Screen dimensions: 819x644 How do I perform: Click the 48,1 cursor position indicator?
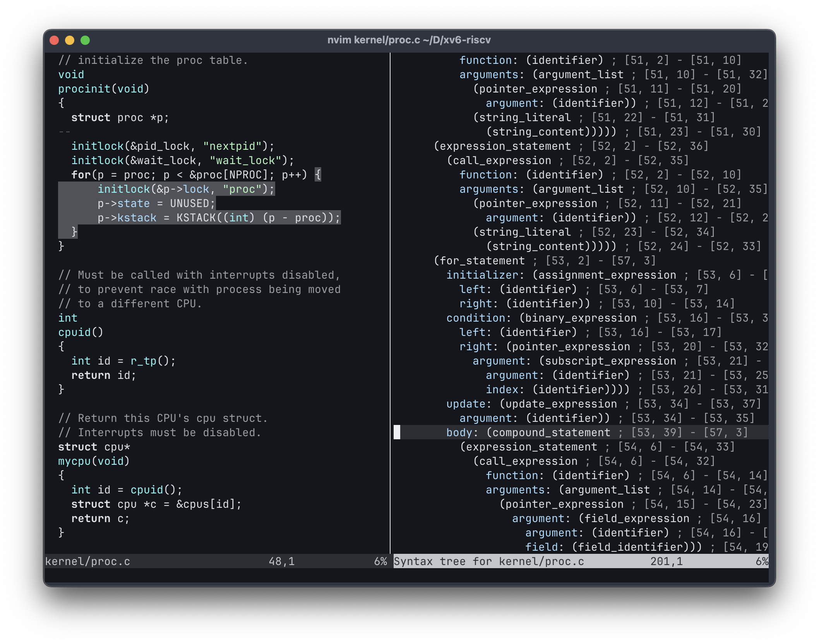[x=281, y=561]
